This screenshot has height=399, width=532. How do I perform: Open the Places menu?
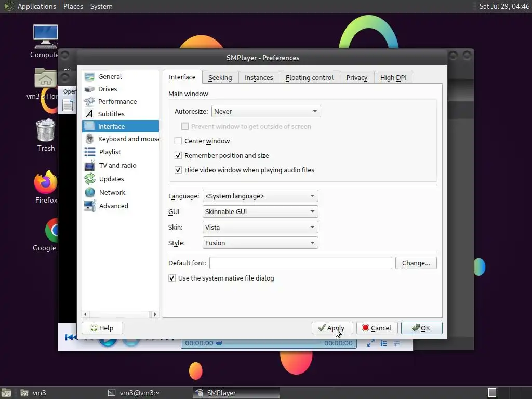point(73,6)
